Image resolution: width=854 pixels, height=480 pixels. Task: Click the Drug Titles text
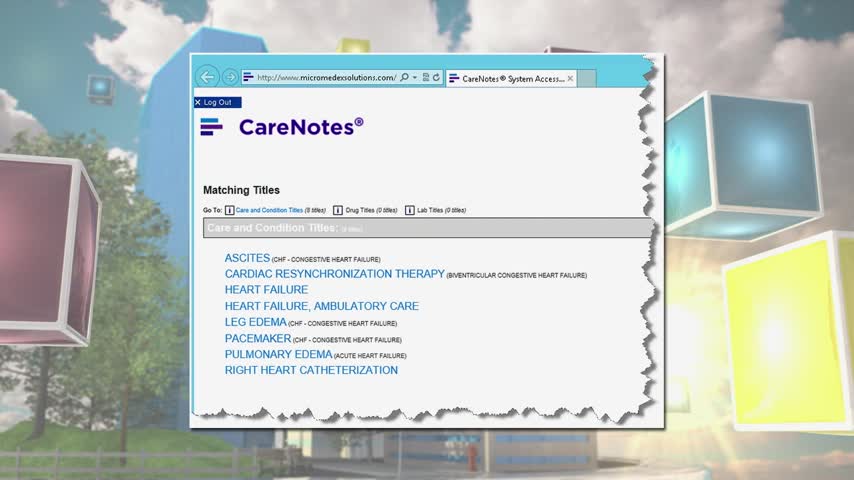click(360, 210)
